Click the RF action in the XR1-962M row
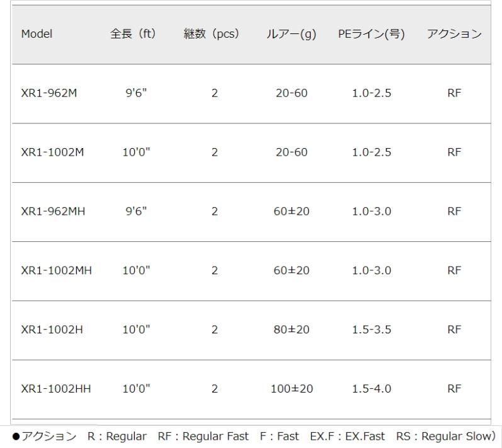The height and width of the screenshot is (448, 502). pyautogui.click(x=454, y=93)
